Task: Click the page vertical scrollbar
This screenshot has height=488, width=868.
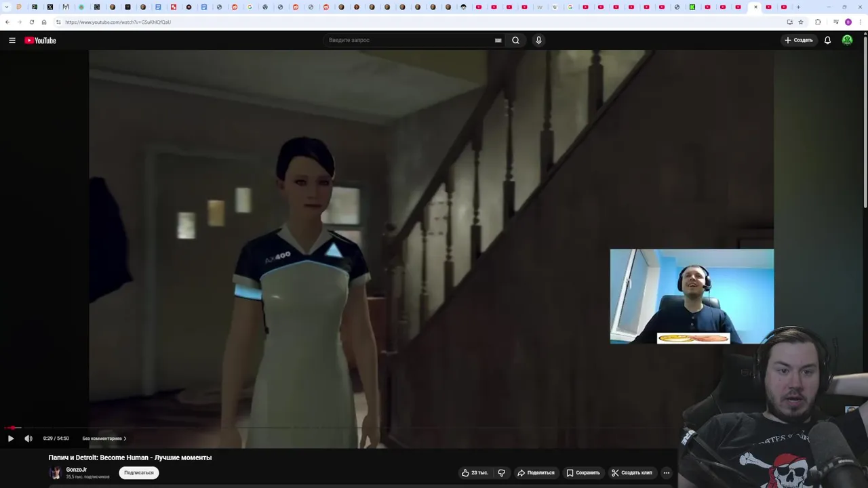Action: 865,122
